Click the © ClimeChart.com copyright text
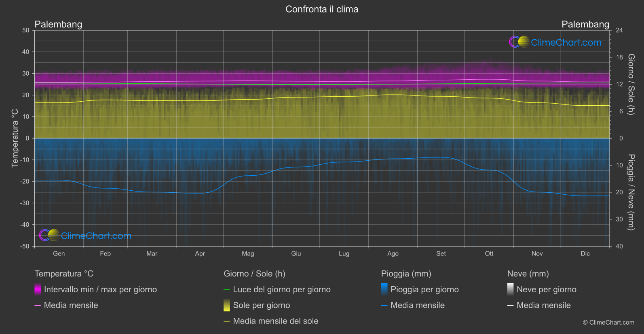 point(608,322)
